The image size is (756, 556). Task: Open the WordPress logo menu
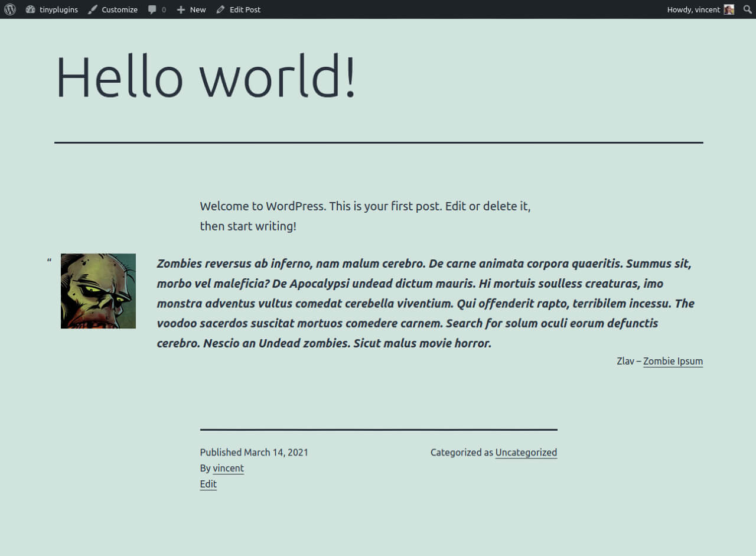click(9, 9)
